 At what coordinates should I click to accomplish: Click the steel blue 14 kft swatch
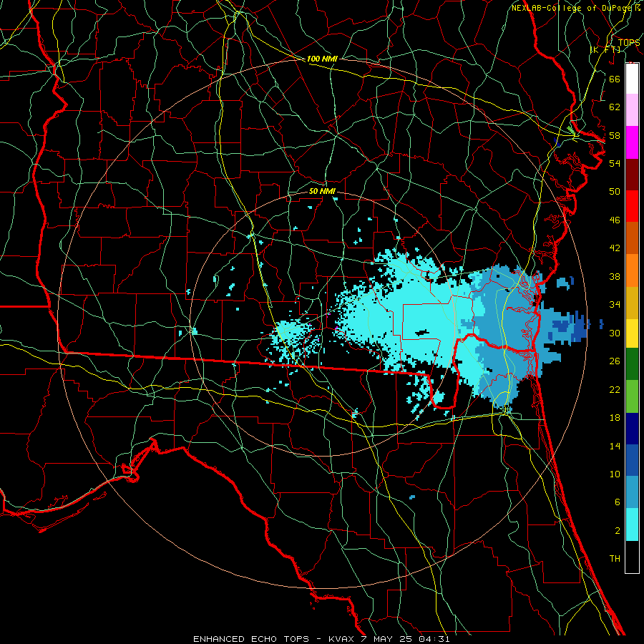pos(632,492)
